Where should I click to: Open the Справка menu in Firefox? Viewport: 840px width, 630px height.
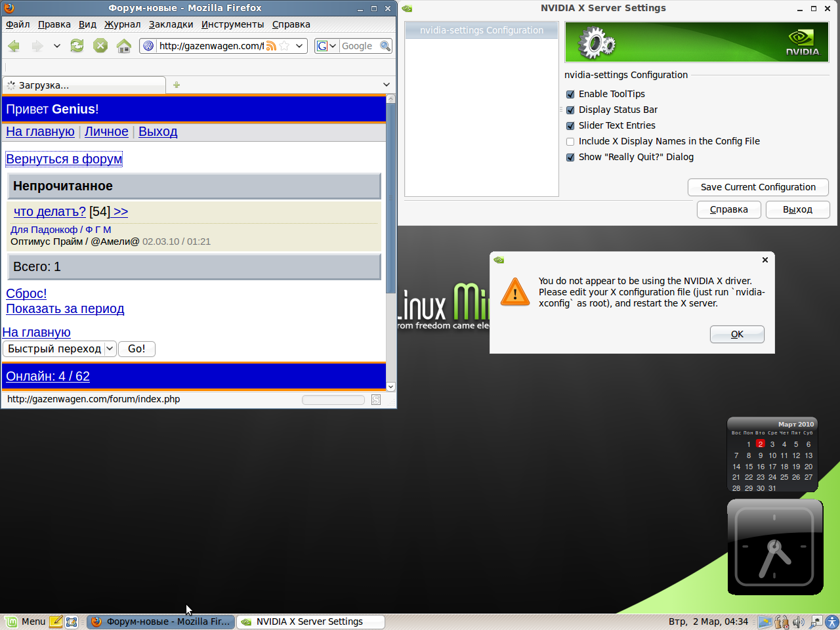pos(291,24)
